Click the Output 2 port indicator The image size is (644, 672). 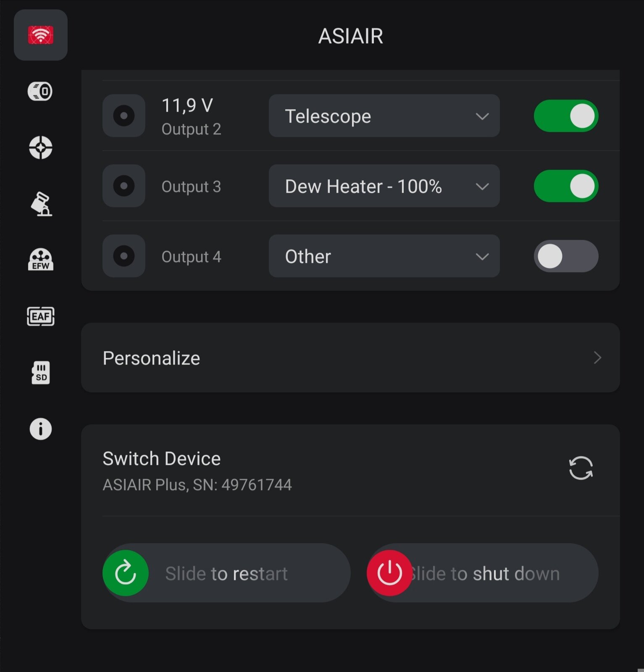coord(124,116)
